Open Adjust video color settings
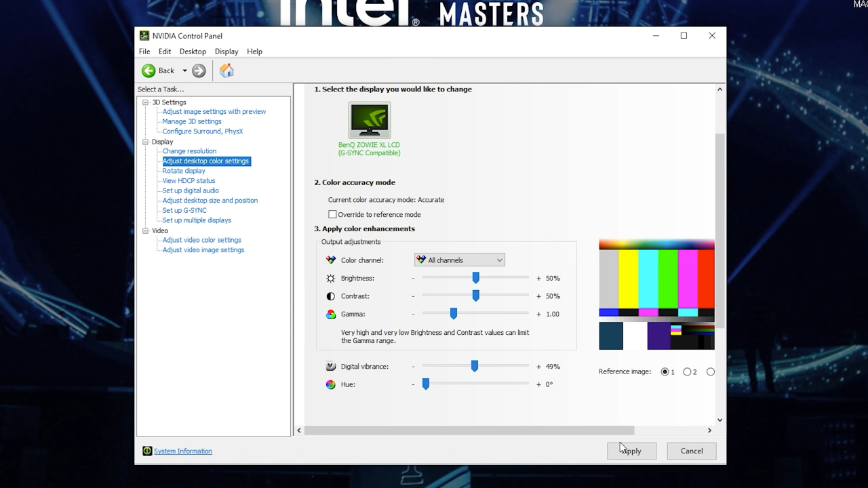 [202, 240]
